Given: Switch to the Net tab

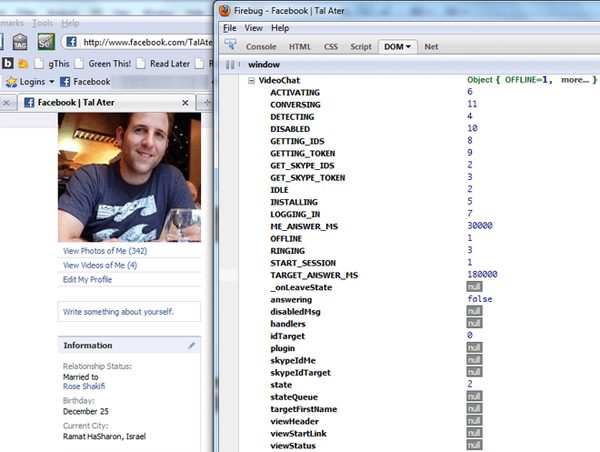Looking at the screenshot, I should pos(431,47).
